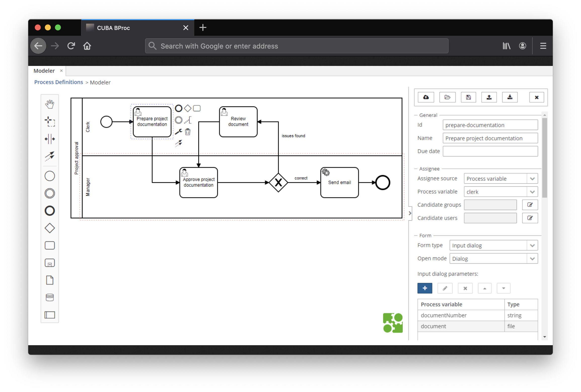Reload the page
The height and width of the screenshot is (392, 581).
71,46
